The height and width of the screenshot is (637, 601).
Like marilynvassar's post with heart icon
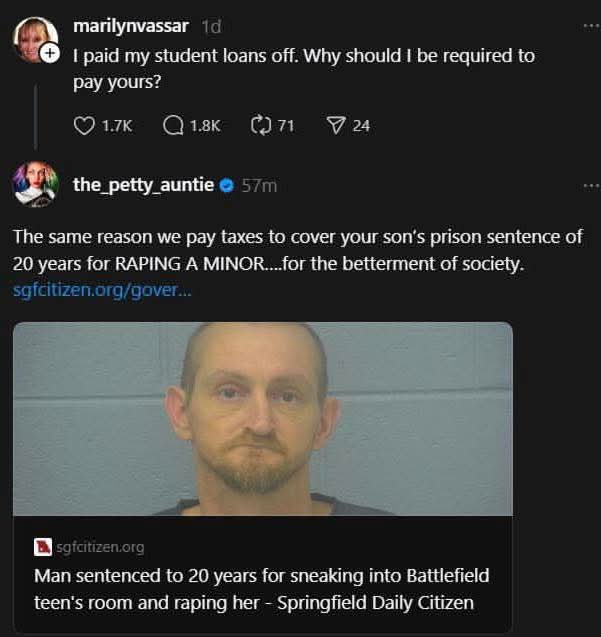click(84, 126)
